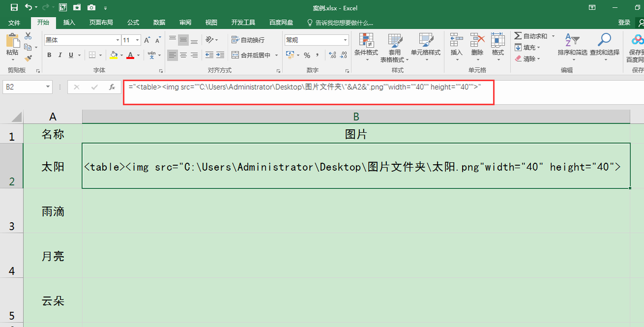Toggle Underline formatting
Screen dimensions: 644x327
click(70, 55)
